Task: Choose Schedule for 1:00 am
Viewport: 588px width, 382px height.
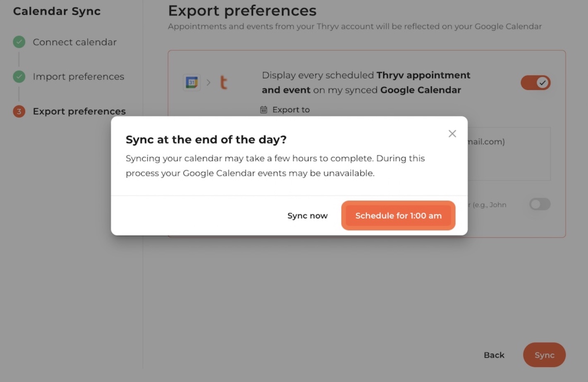Action: pyautogui.click(x=398, y=215)
